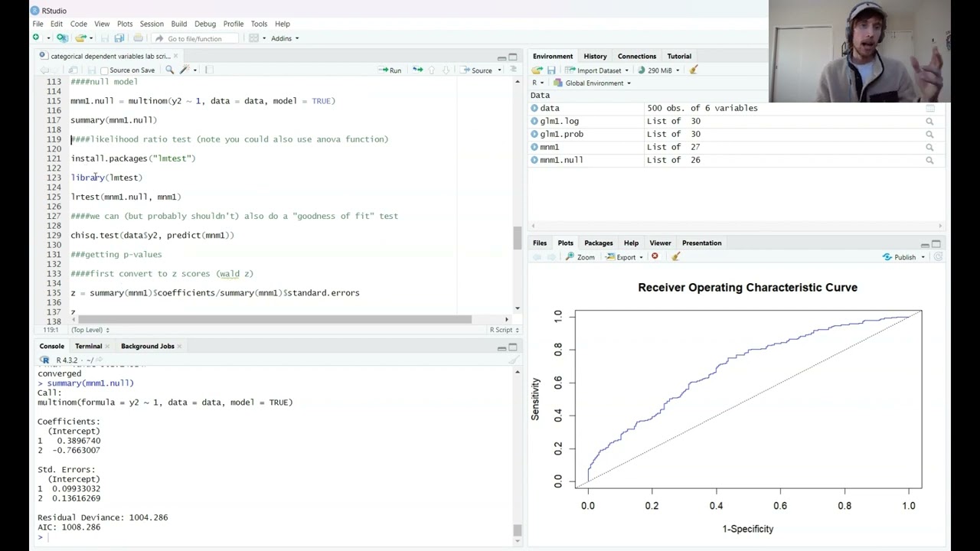
Task: Open the (Top Level) scope dropdown
Action: coord(90,330)
